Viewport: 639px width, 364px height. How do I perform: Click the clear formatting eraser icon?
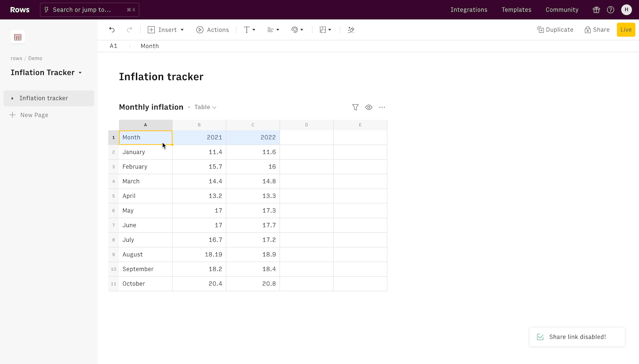tap(351, 30)
